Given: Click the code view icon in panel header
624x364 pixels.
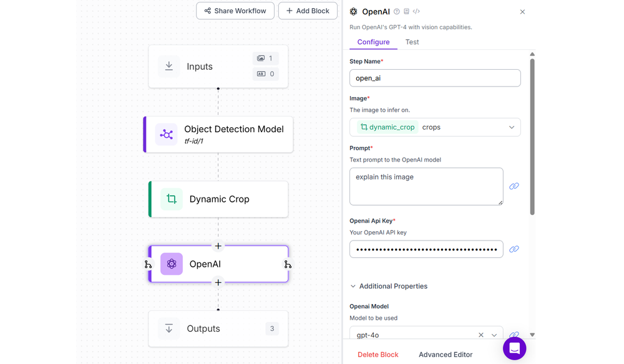Looking at the screenshot, I should click(416, 11).
